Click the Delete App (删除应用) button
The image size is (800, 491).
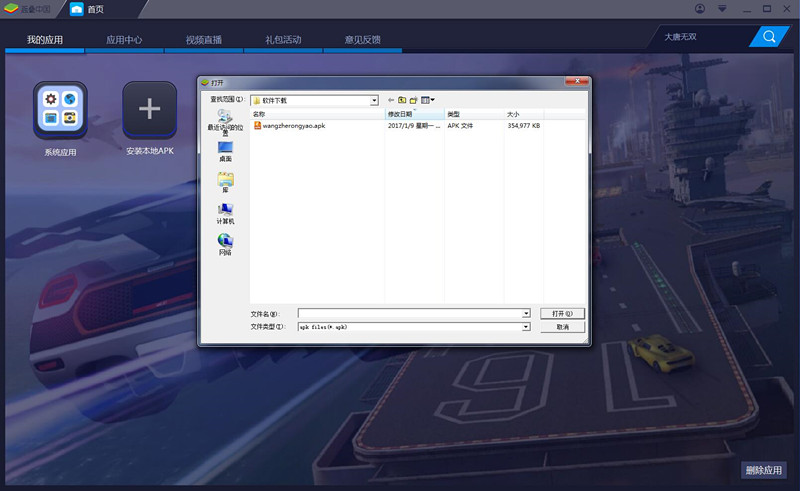coord(764,470)
